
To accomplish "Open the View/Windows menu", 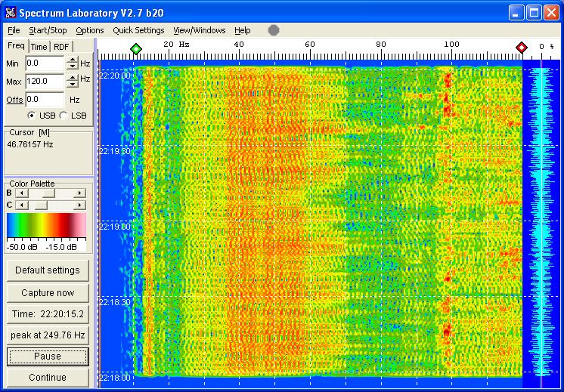I will pos(199,30).
